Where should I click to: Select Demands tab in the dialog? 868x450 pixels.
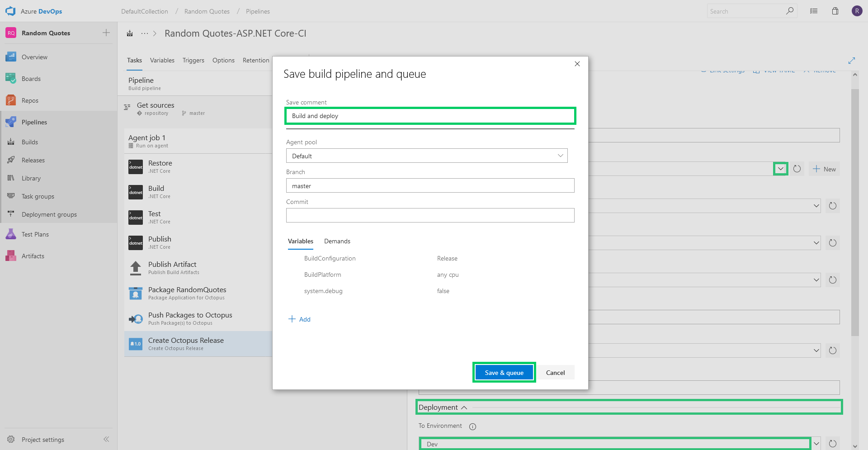pyautogui.click(x=337, y=241)
